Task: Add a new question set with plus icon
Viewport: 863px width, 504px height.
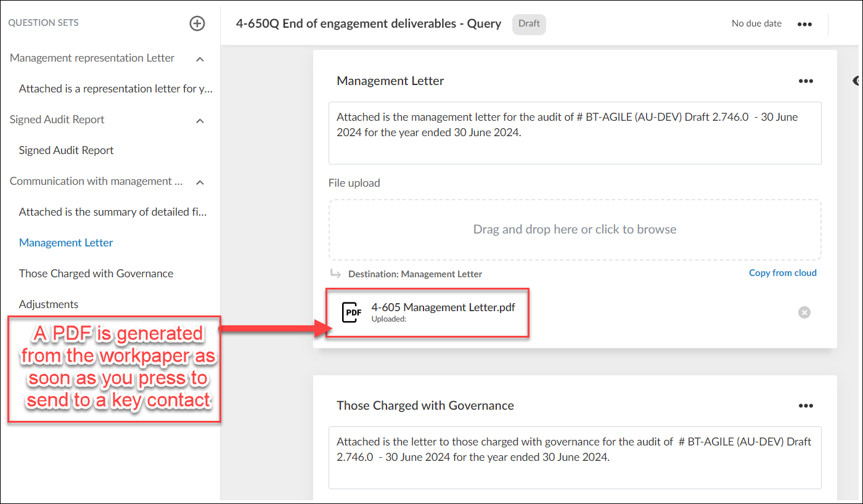Action: [197, 23]
